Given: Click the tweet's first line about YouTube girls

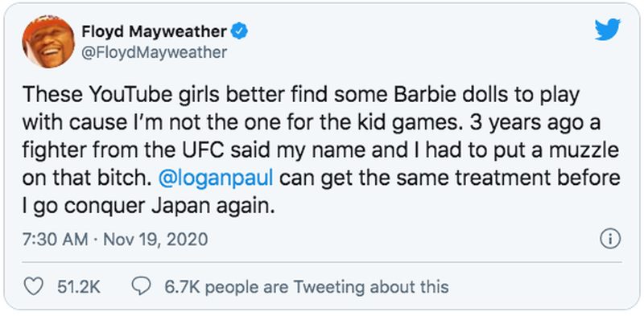Looking at the screenshot, I should click(x=300, y=96).
